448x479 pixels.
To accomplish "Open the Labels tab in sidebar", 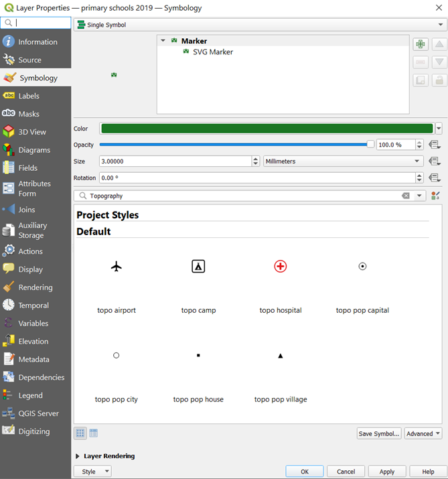I will pos(29,96).
